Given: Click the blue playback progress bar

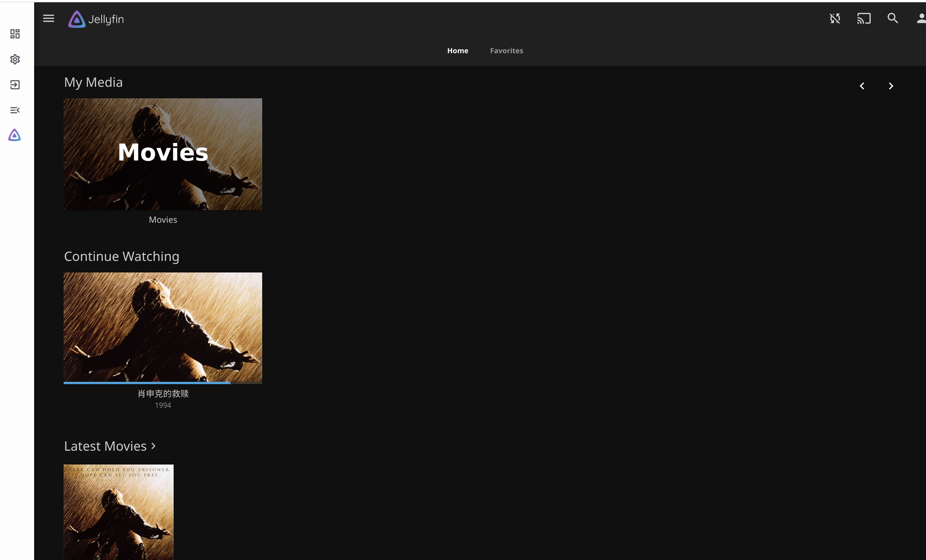Looking at the screenshot, I should click(x=146, y=383).
